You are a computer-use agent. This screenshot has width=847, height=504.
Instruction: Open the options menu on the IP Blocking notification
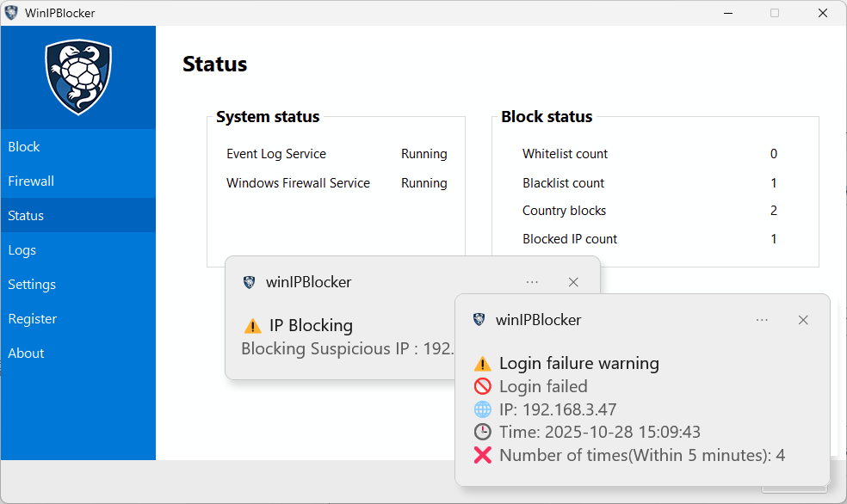pos(532,281)
